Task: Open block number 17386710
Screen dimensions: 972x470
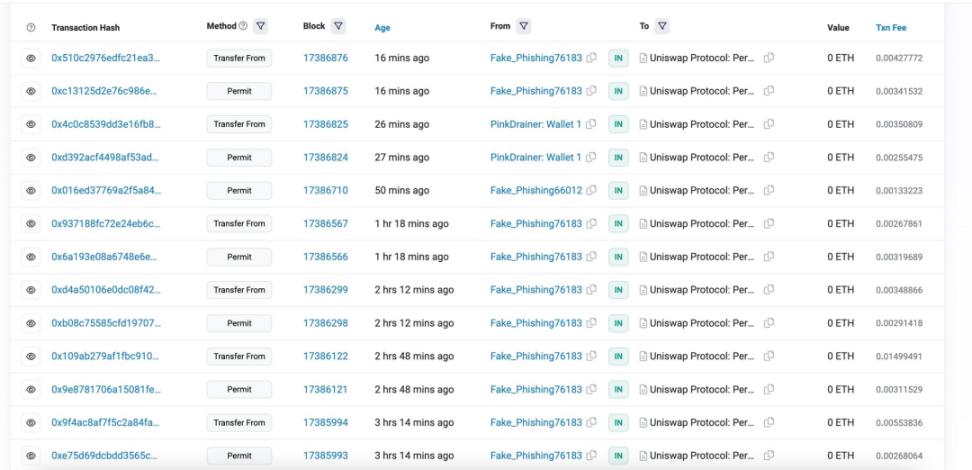Action: click(x=325, y=191)
